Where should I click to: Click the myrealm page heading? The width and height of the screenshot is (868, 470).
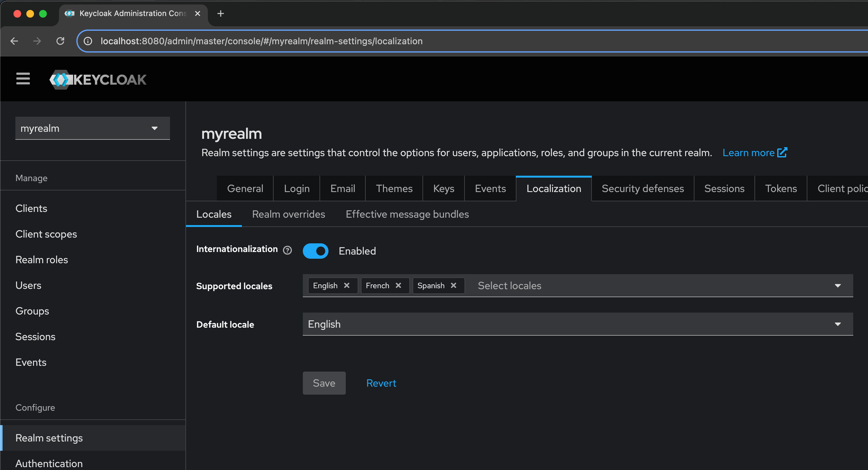pos(231,134)
